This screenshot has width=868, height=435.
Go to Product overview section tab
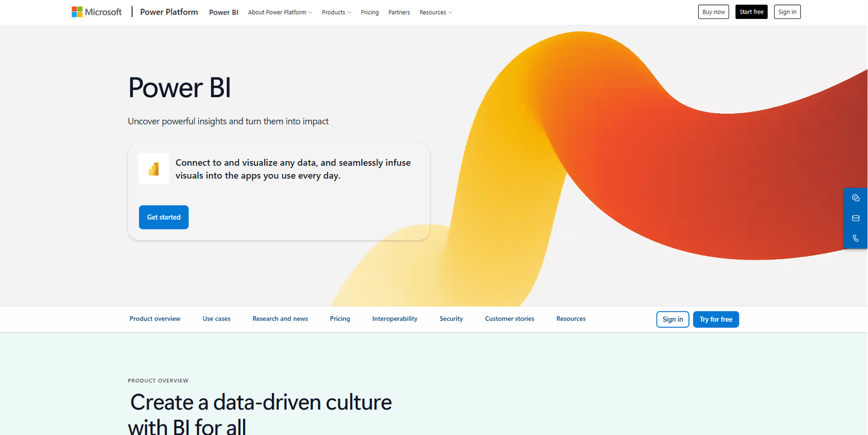pyautogui.click(x=155, y=319)
